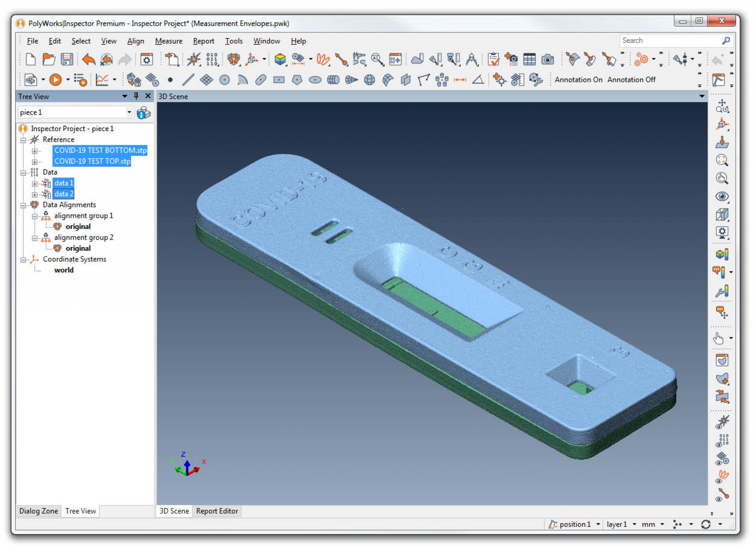Select the world coordinate system

pos(64,270)
